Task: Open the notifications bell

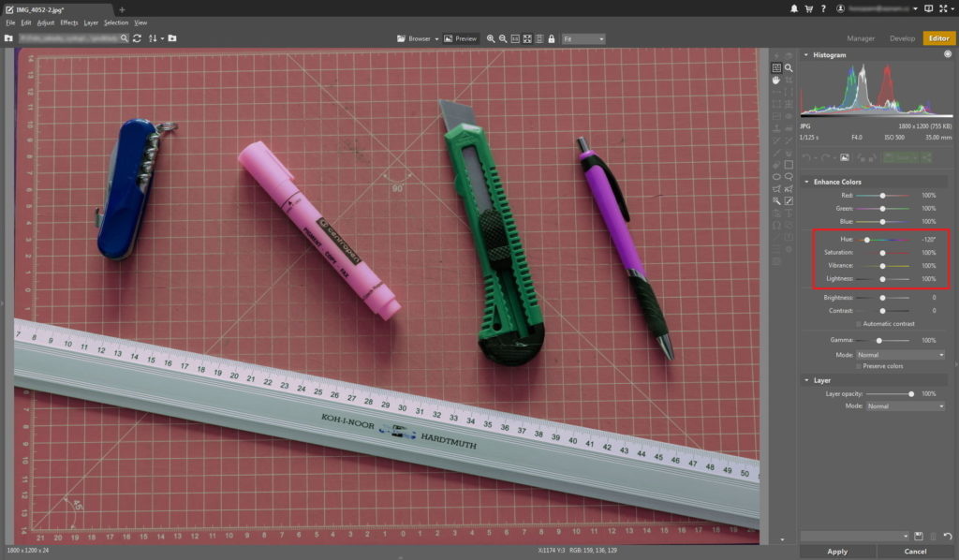Action: coord(794,8)
